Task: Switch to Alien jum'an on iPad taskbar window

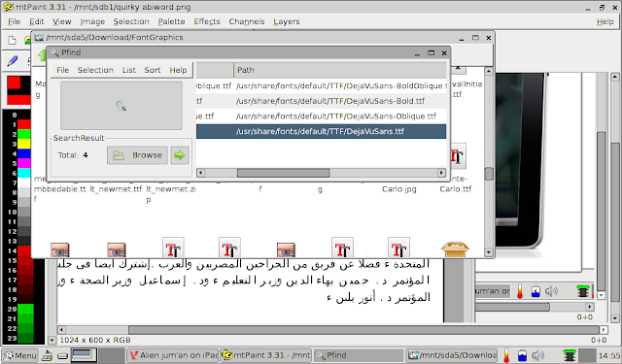Action: pyautogui.click(x=173, y=355)
